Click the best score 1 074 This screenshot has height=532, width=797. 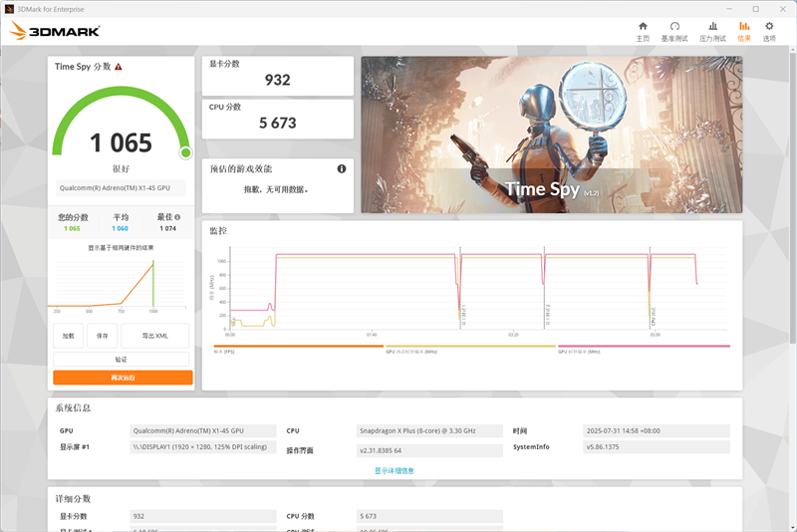pyautogui.click(x=167, y=229)
